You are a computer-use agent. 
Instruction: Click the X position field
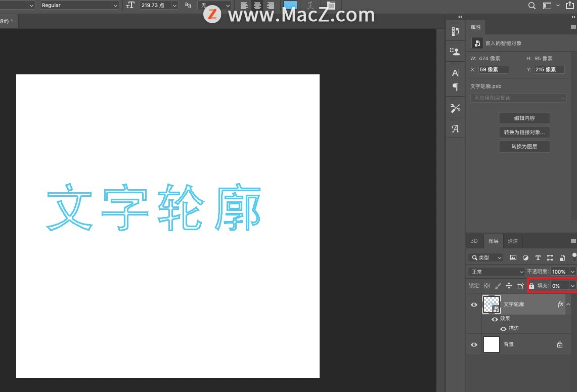click(x=494, y=70)
